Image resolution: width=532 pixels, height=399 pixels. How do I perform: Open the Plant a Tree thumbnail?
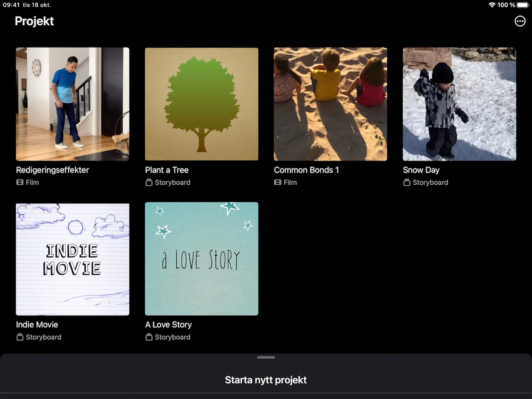(201, 104)
